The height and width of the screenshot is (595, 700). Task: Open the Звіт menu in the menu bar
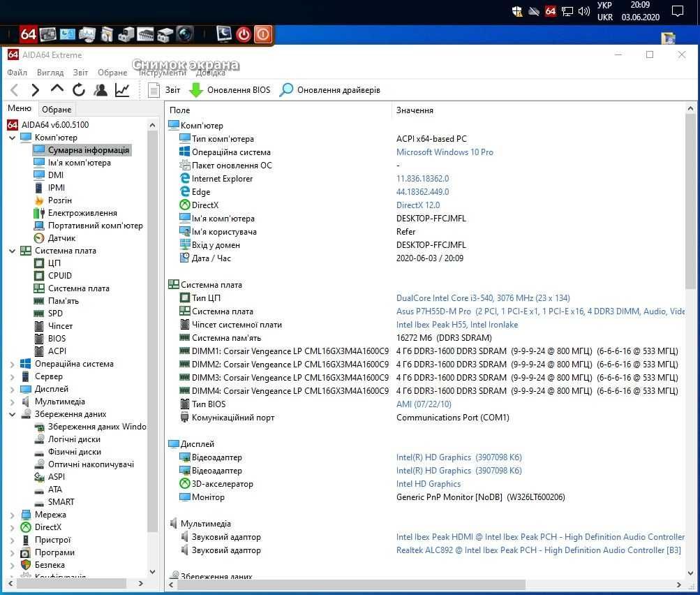click(x=80, y=73)
